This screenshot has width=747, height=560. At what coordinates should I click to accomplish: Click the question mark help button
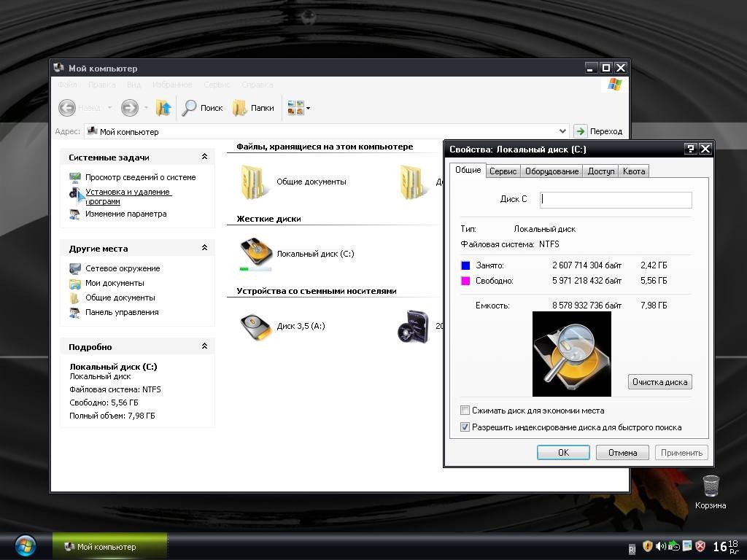pos(690,149)
